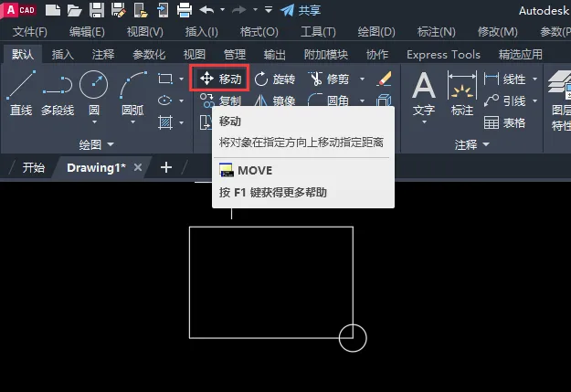Image resolution: width=571 pixels, height=392 pixels.
Task: Click the 共享 share button
Action: (301, 10)
